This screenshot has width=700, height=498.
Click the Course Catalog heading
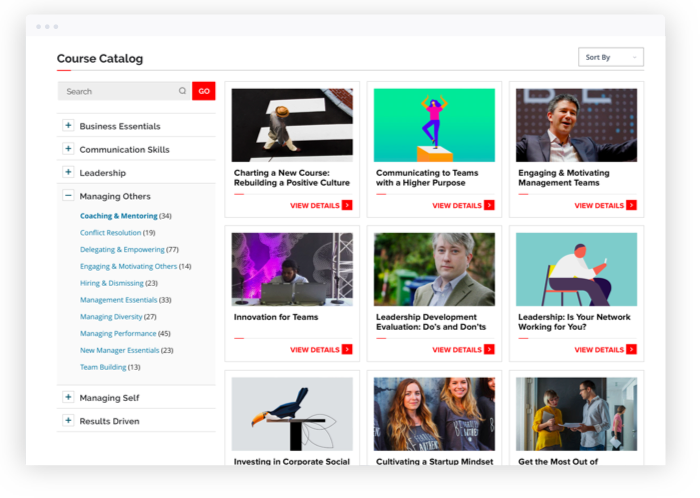click(x=100, y=58)
